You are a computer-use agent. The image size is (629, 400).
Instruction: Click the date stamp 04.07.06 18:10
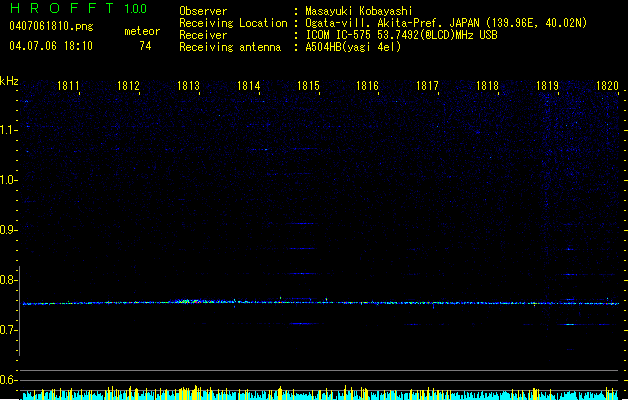[x=51, y=46]
